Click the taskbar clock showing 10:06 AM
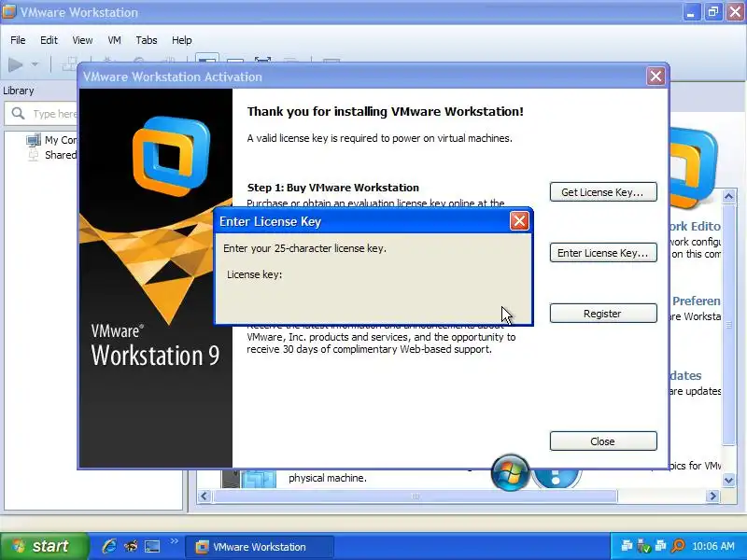 [x=713, y=546]
